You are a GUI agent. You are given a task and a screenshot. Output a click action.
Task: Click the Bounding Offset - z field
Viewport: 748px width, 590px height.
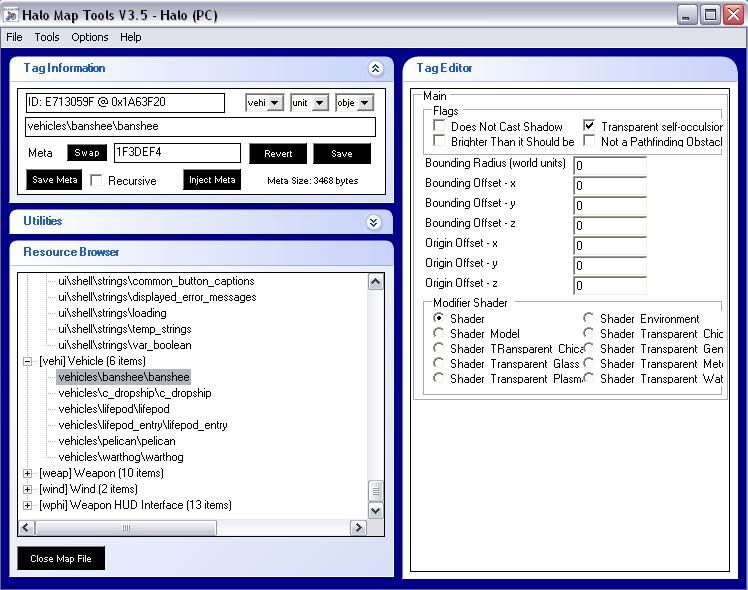click(x=610, y=226)
